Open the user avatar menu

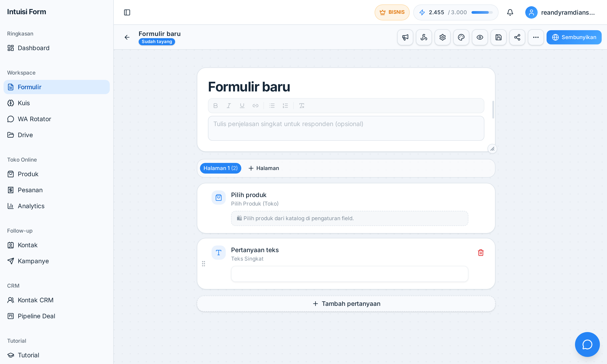tap(531, 12)
